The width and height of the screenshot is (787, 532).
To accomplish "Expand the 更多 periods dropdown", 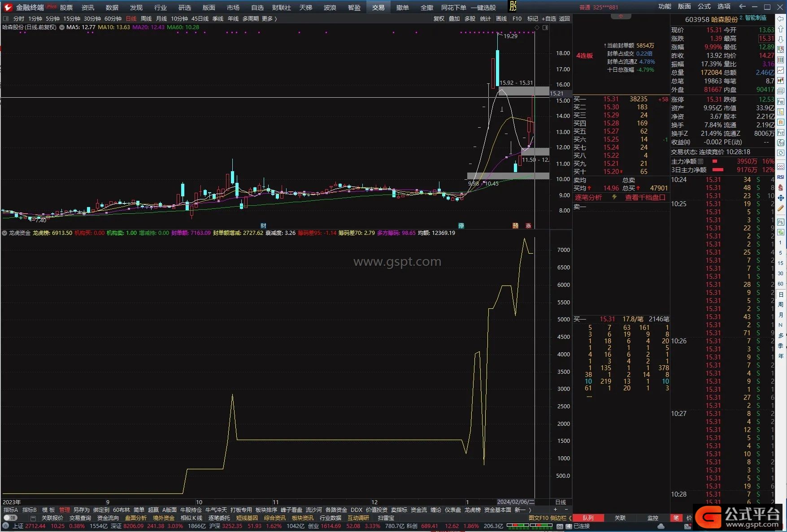I will coord(270,19).
